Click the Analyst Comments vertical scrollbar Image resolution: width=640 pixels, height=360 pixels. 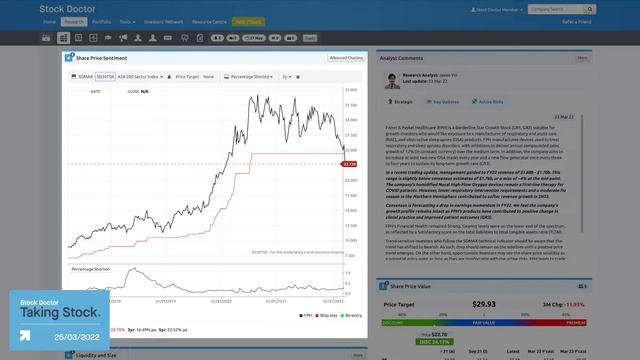tap(582, 173)
